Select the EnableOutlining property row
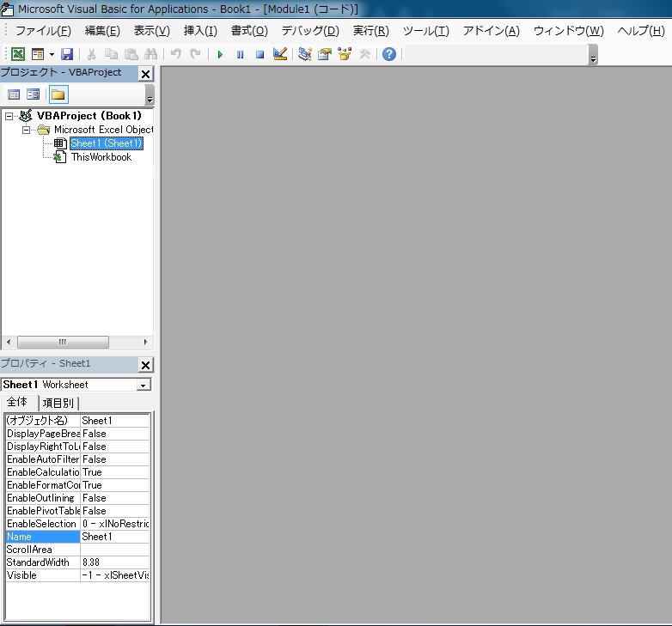Image resolution: width=672 pixels, height=626 pixels. pyautogui.click(x=77, y=497)
